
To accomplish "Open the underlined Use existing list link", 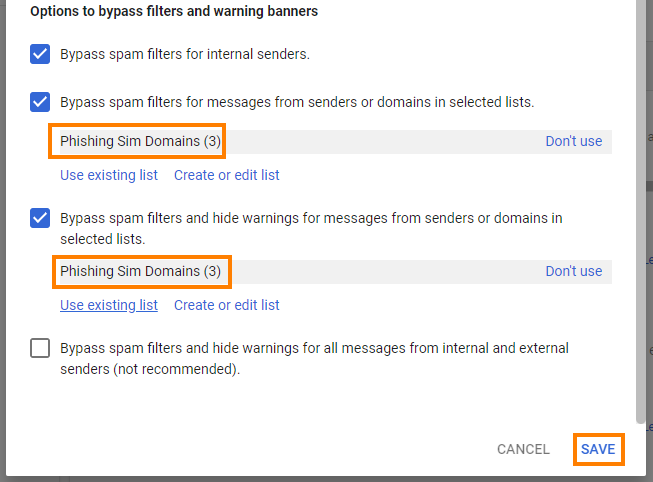I will [x=109, y=305].
